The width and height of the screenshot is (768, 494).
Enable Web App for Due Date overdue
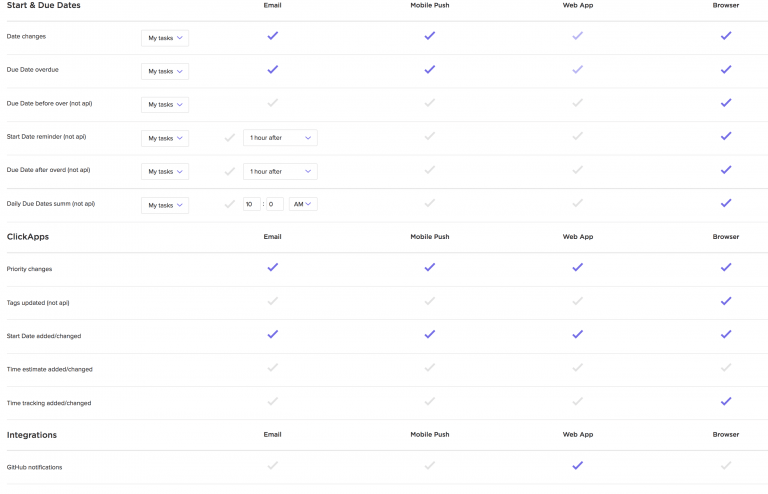tap(577, 70)
